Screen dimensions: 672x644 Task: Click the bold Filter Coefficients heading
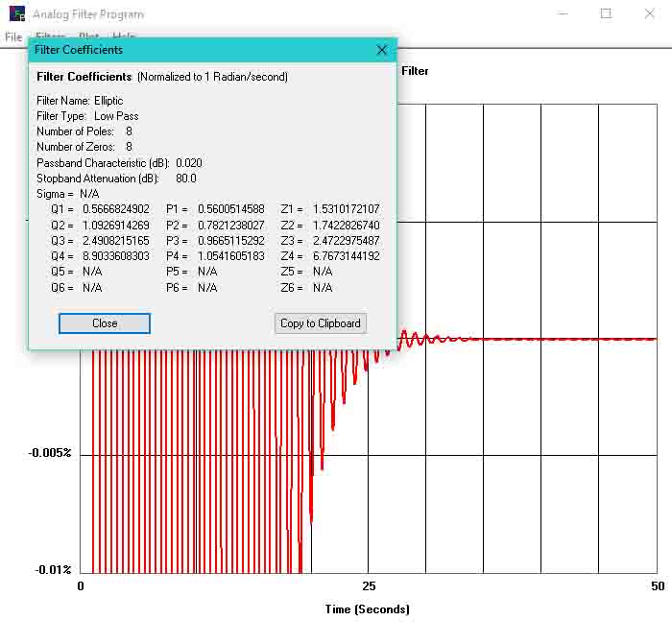click(84, 77)
